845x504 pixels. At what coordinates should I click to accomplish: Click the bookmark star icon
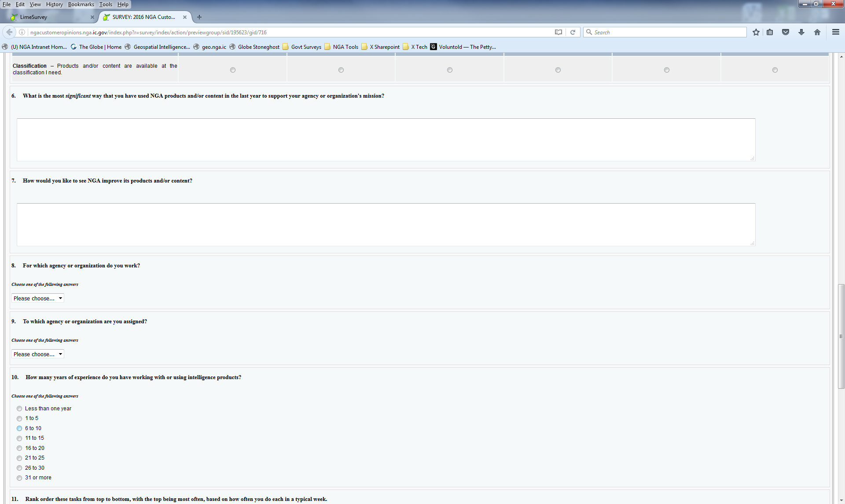[x=756, y=32]
